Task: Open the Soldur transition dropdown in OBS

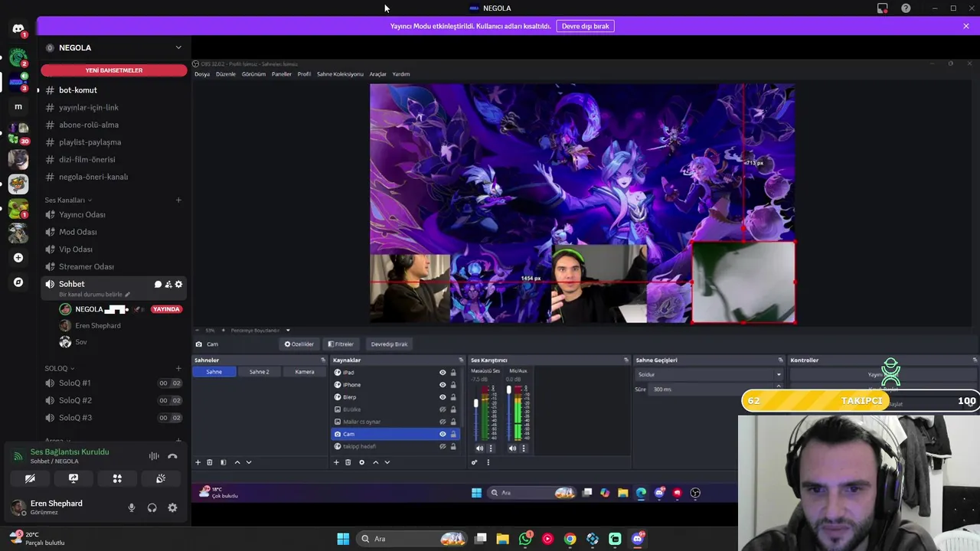Action: pos(710,375)
